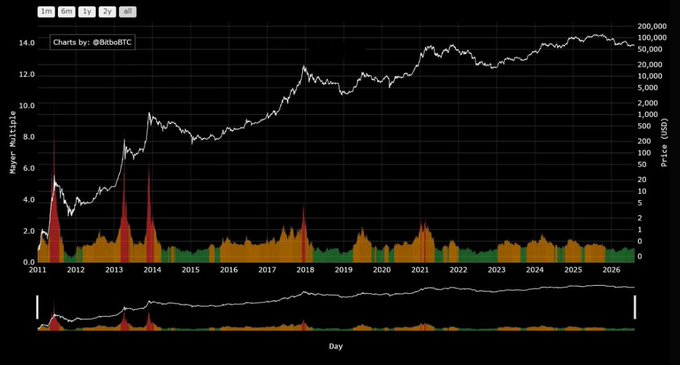Viewport: 680px width, 365px height.
Task: Click the 10,000 price tick label
Action: click(x=650, y=76)
